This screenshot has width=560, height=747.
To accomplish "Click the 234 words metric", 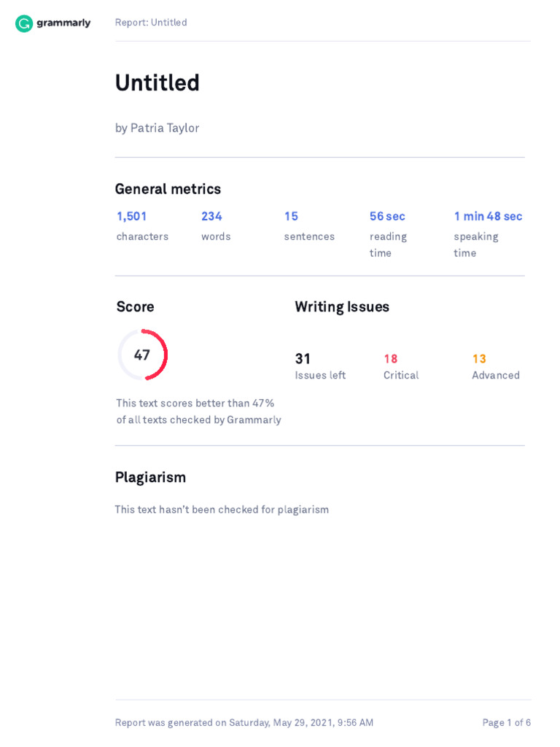I will 212,216.
